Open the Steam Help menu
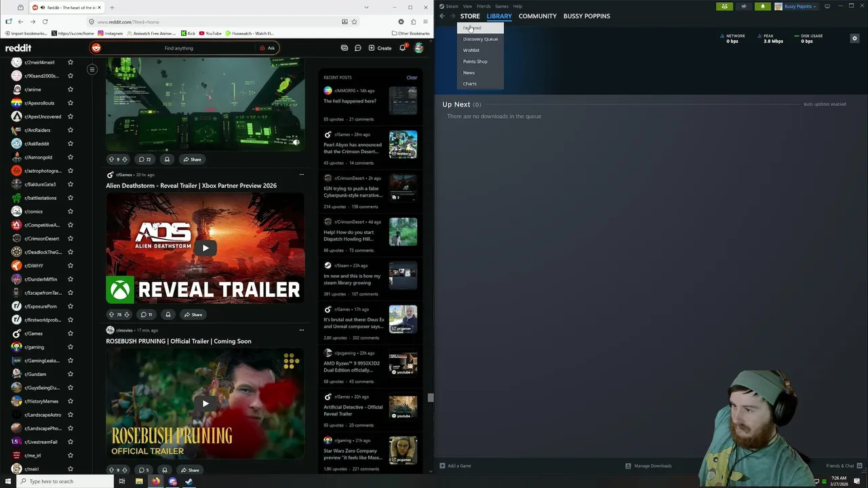868x488 pixels. point(517,6)
